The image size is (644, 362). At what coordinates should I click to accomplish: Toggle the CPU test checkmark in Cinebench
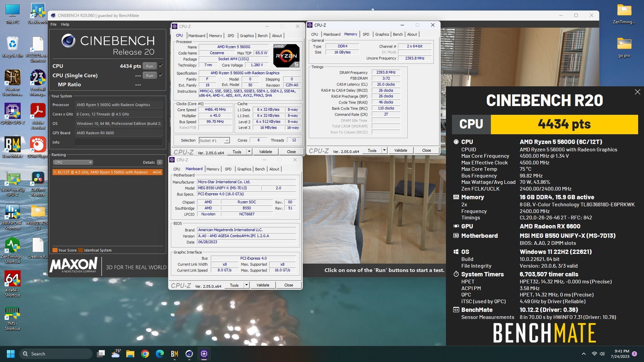161,66
